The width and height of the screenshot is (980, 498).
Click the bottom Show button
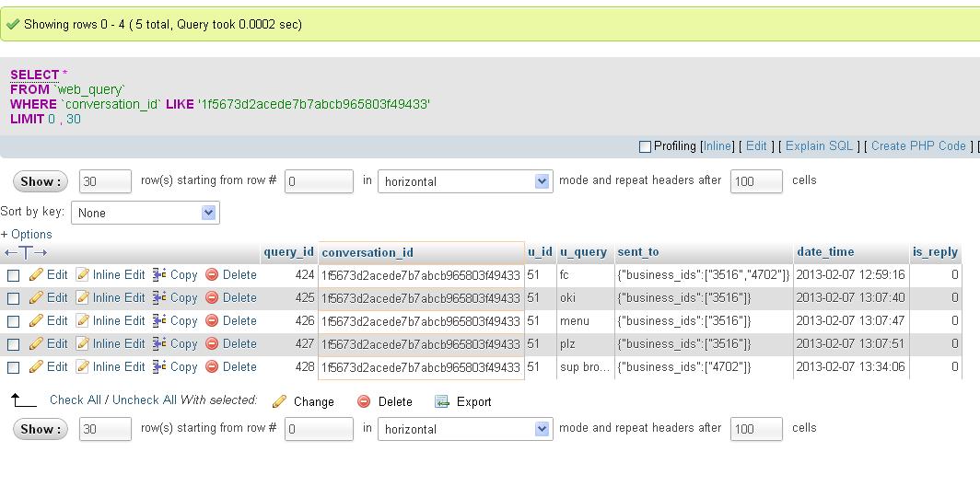pos(40,429)
